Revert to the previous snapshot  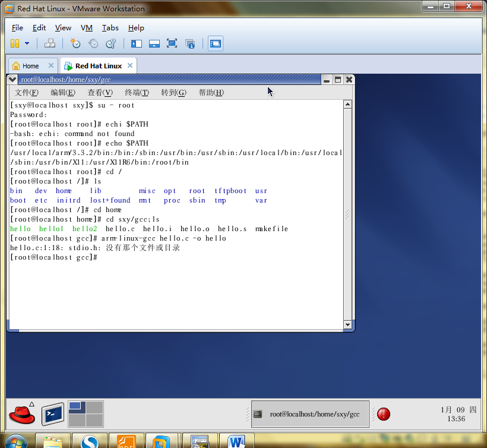(93, 43)
